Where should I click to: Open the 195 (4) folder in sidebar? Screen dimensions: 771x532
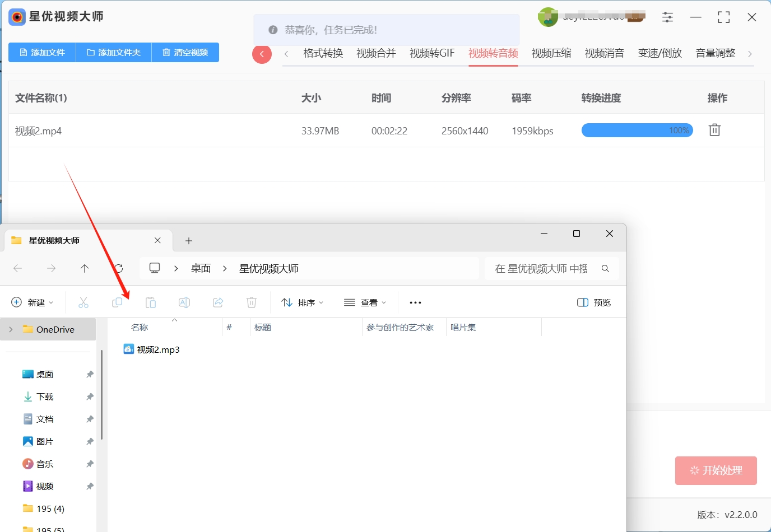[x=50, y=508]
